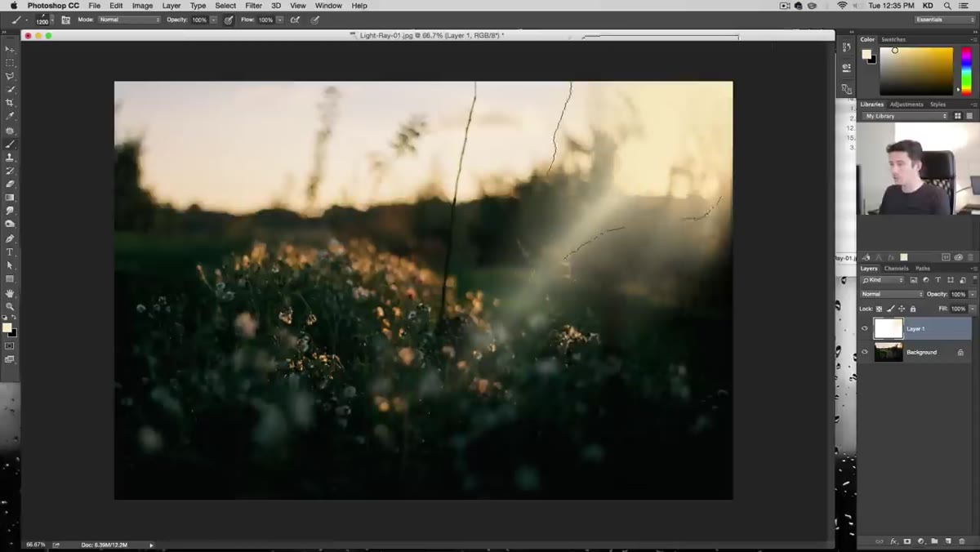Expand the Flow slider dropdown
The width and height of the screenshot is (980, 552).
pos(279,20)
